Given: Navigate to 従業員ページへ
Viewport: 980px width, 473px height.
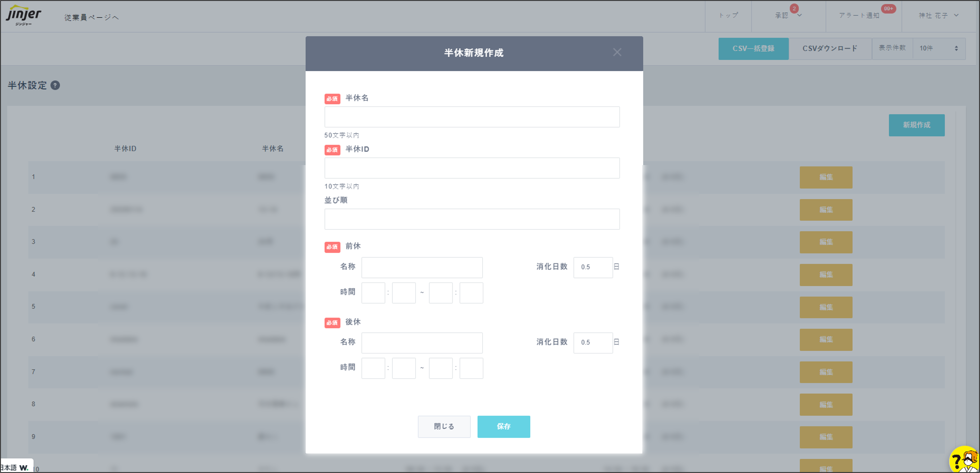Looking at the screenshot, I should (91, 17).
